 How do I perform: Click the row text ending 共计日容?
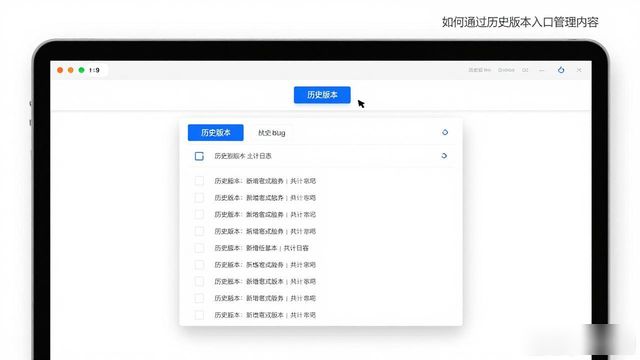(262, 248)
